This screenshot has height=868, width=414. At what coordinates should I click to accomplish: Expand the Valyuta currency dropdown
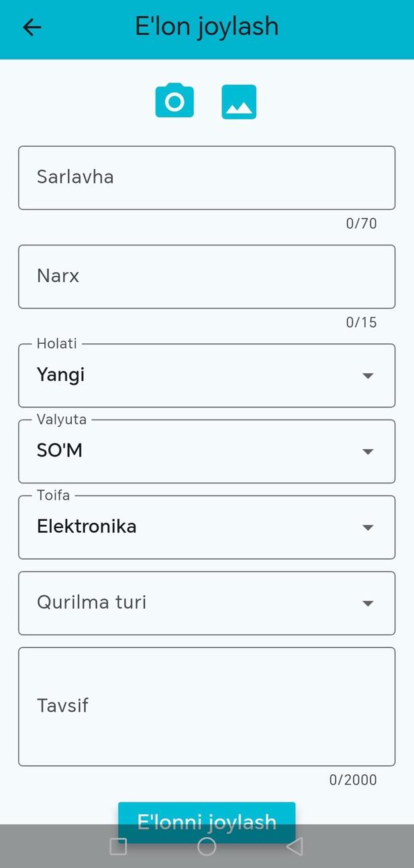[207, 451]
